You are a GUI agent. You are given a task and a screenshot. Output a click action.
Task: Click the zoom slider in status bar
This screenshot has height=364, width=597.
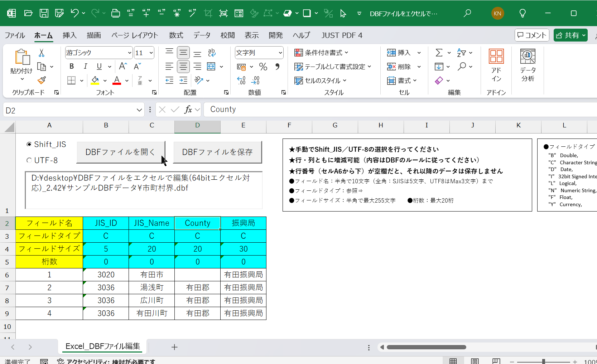[543, 361]
